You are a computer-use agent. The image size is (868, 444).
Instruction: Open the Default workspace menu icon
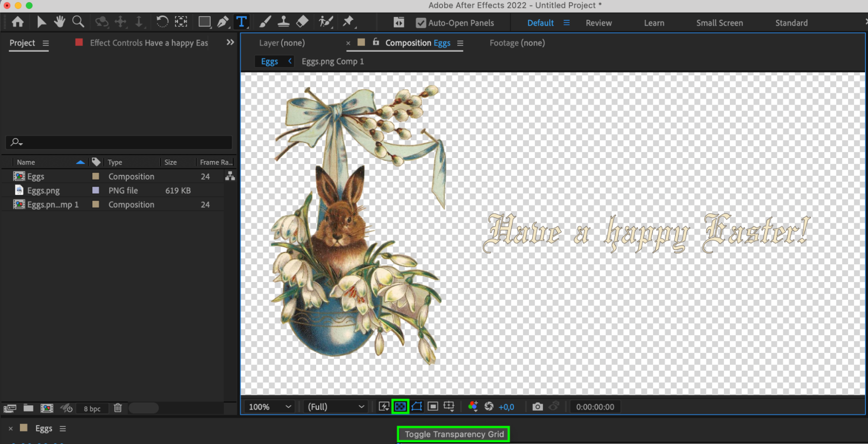pyautogui.click(x=566, y=23)
